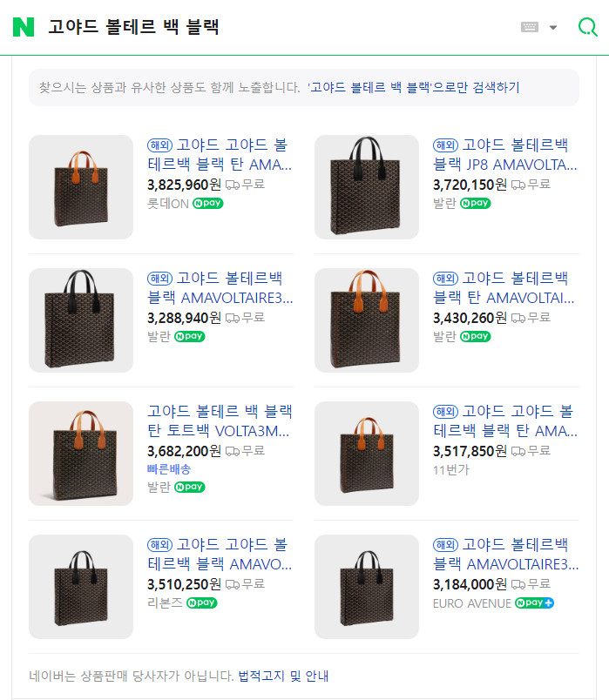Click the 빠른배송 fast delivery label
Viewport: 609px width, 700px height.
(169, 469)
